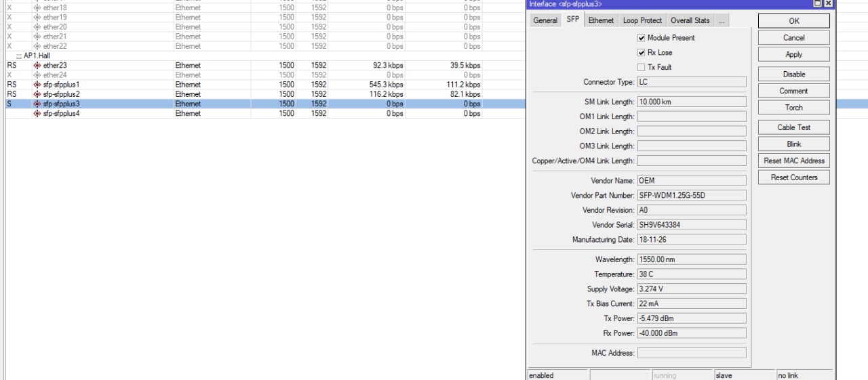
Task: Click Reset MAC Address
Action: tap(794, 161)
